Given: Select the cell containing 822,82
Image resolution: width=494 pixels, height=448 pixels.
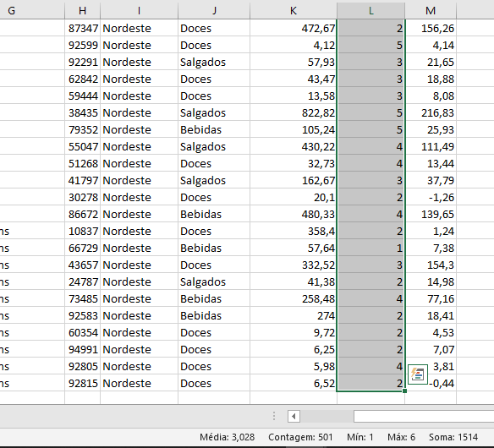Looking at the screenshot, I should (x=294, y=112).
